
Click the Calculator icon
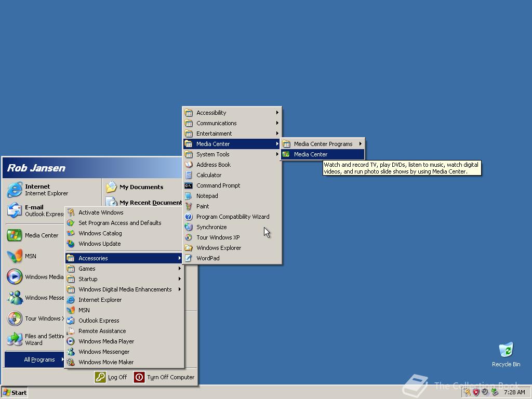pos(189,175)
